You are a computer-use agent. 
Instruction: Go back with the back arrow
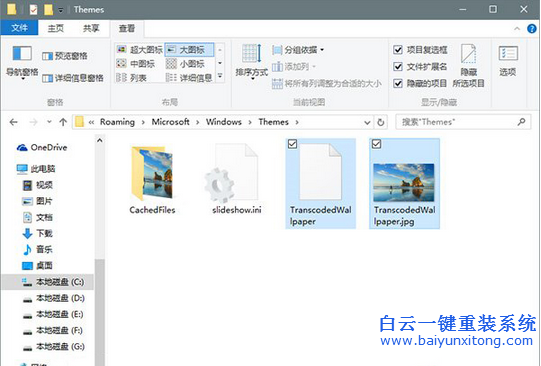click(x=13, y=122)
